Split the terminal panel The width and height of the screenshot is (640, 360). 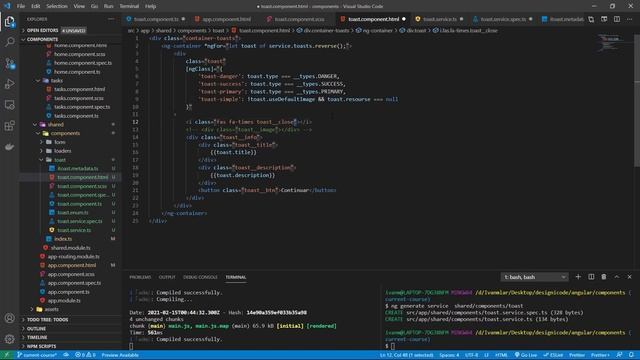(591, 277)
